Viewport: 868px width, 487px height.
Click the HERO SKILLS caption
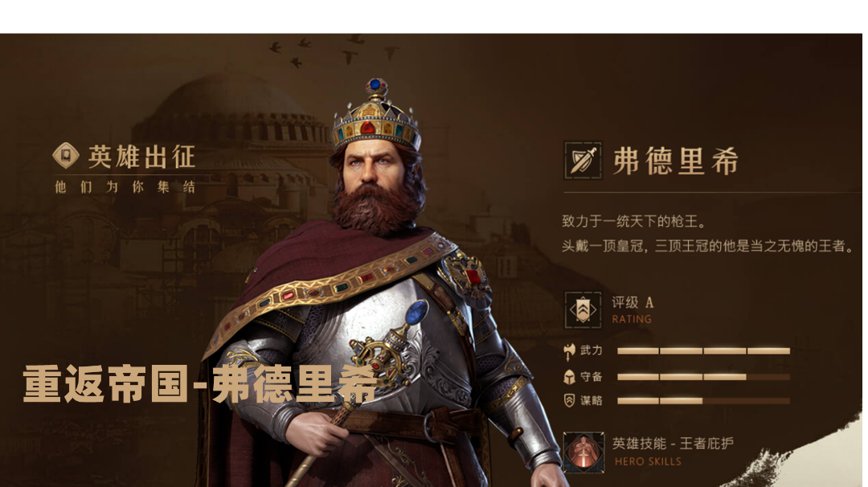pyautogui.click(x=648, y=461)
